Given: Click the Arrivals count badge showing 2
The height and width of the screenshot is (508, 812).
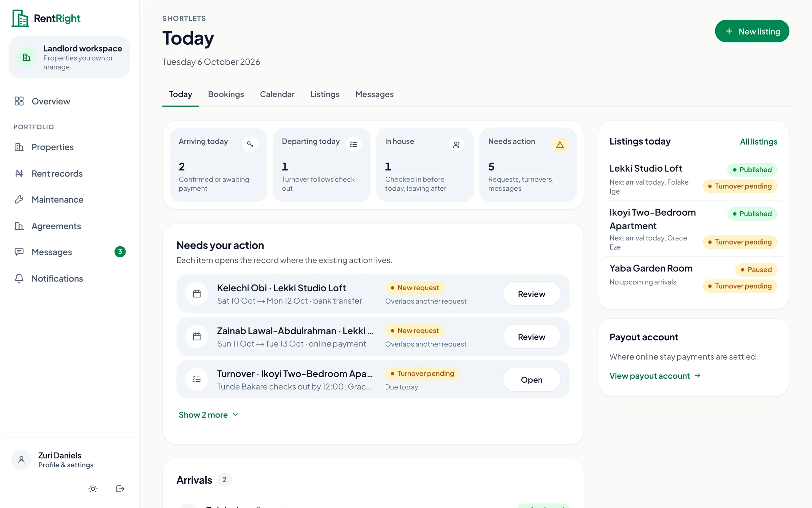Looking at the screenshot, I should coord(224,480).
